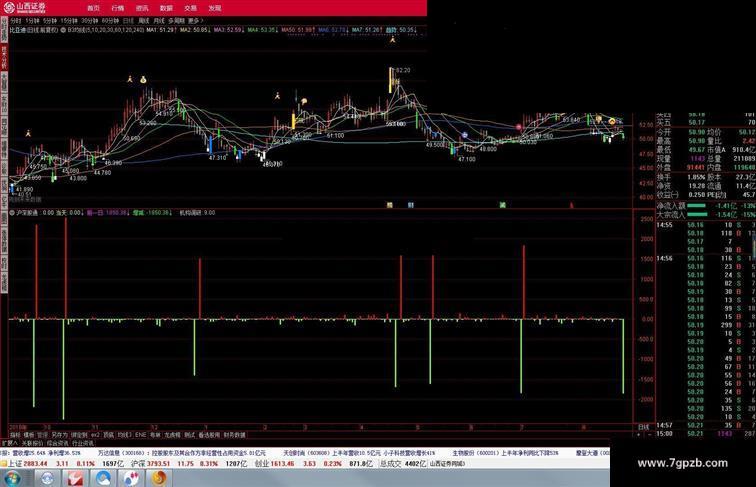Screen dimensions: 756x487
Task: Open 多周期 view
Action: (176, 21)
